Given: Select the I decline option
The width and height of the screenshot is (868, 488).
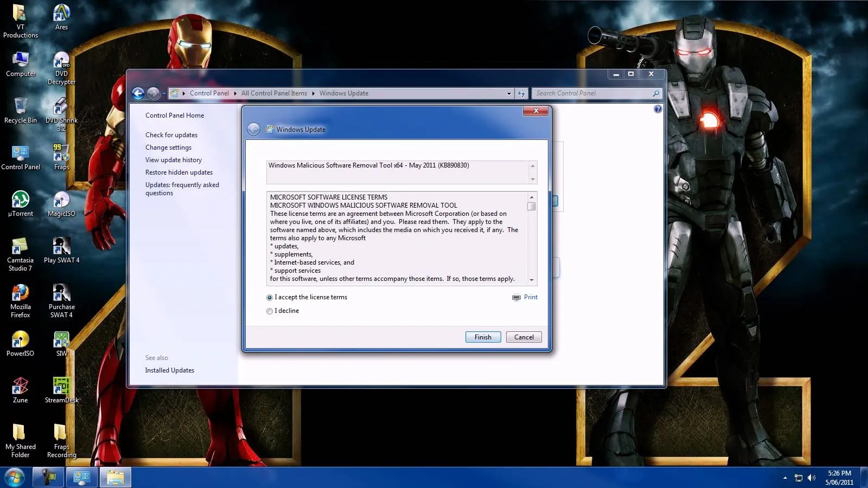Looking at the screenshot, I should pos(283,311).
